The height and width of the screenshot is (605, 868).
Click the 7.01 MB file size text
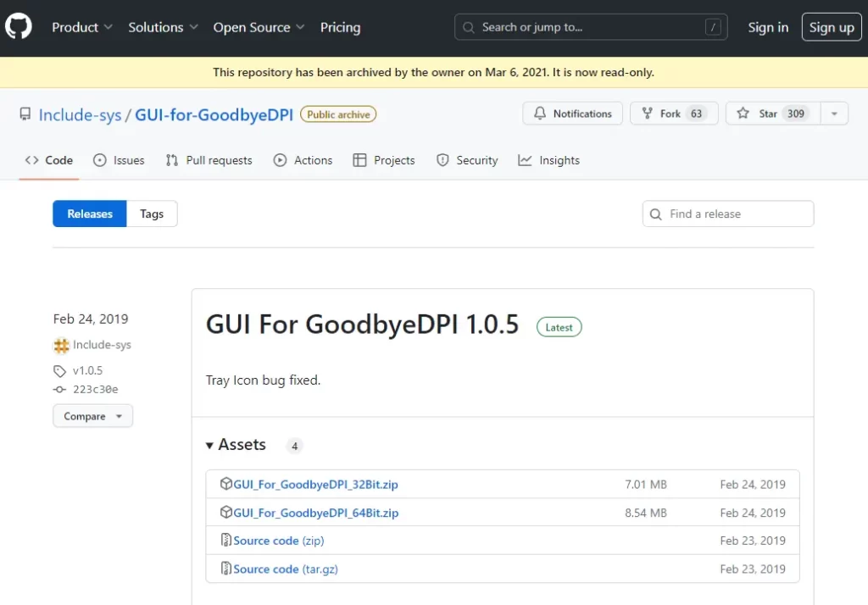pos(645,485)
